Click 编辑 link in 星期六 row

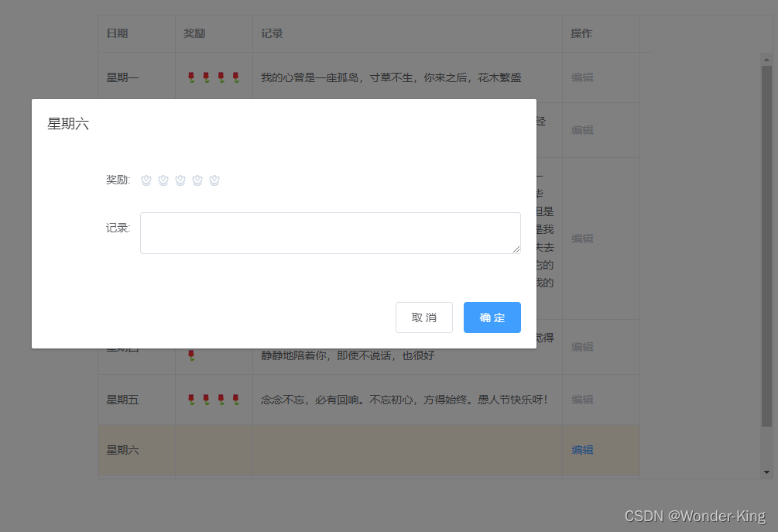tap(582, 450)
